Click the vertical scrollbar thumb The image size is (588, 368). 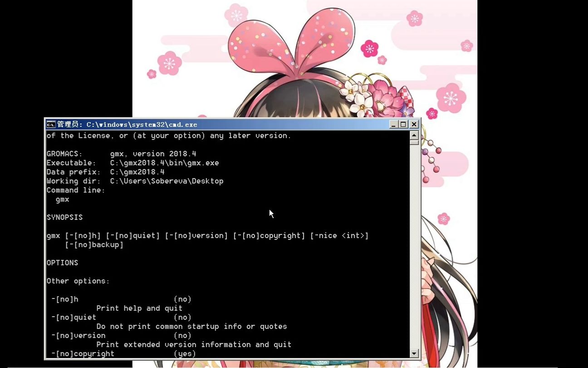[414, 142]
